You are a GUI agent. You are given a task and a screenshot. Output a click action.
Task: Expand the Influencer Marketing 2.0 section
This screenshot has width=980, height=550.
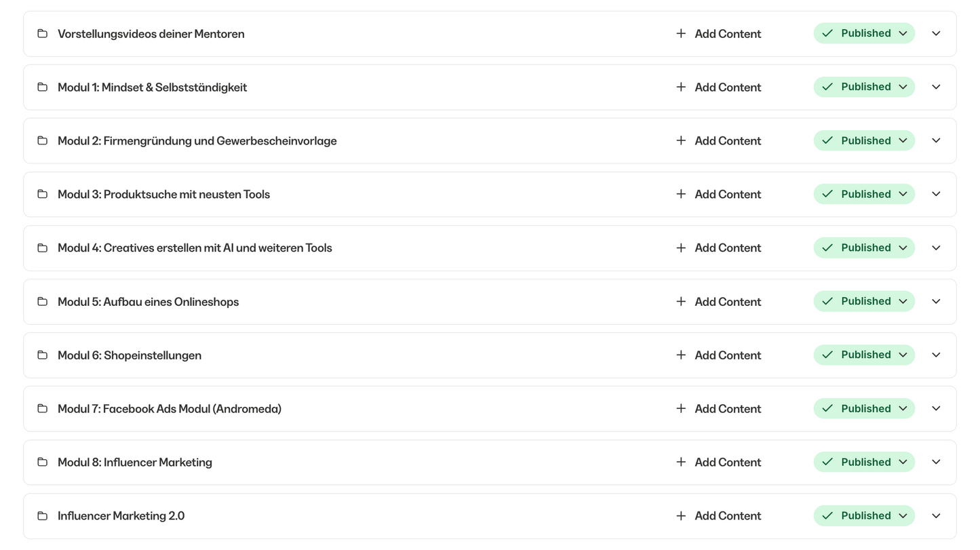(936, 515)
